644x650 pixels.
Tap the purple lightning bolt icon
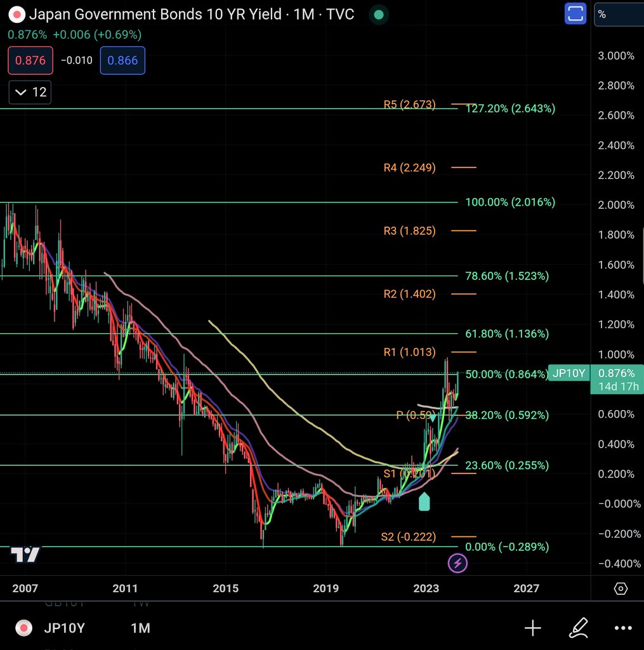click(x=457, y=563)
